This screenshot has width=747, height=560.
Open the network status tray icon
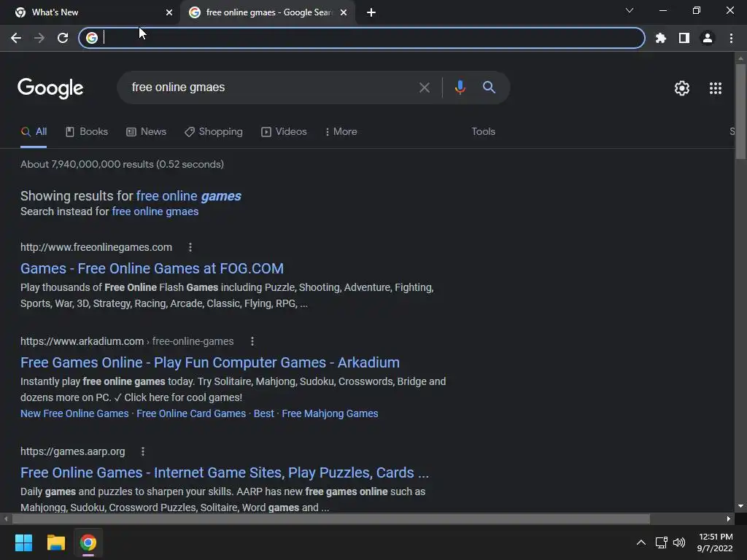click(661, 542)
